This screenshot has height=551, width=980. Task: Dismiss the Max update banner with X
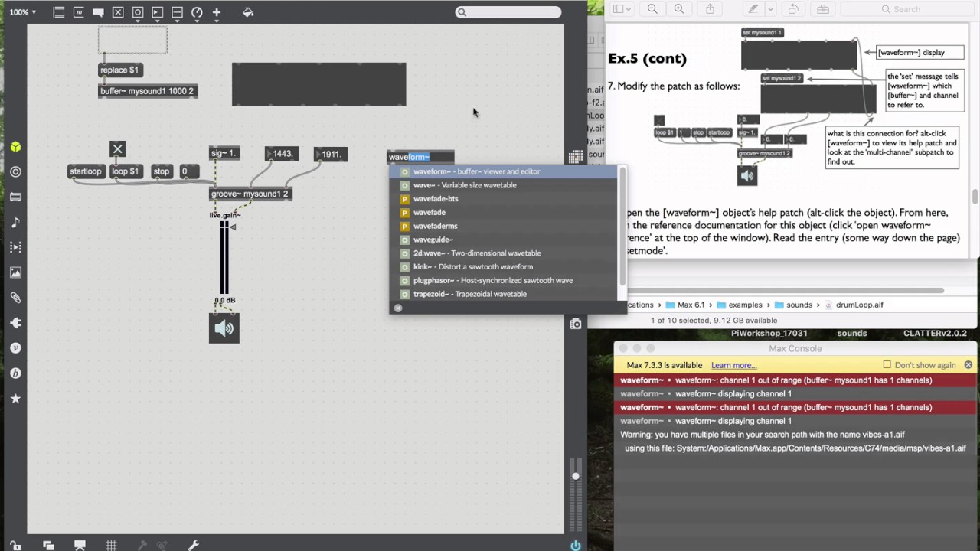click(968, 365)
